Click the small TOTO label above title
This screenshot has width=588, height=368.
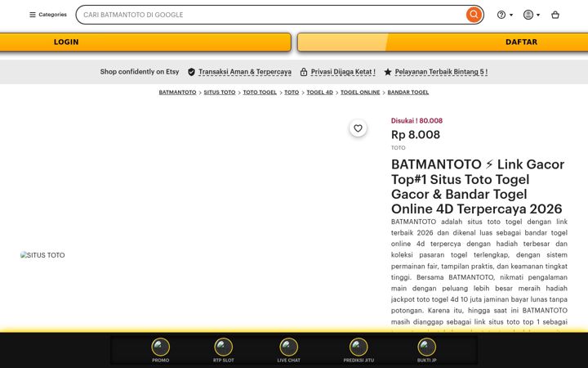(399, 148)
